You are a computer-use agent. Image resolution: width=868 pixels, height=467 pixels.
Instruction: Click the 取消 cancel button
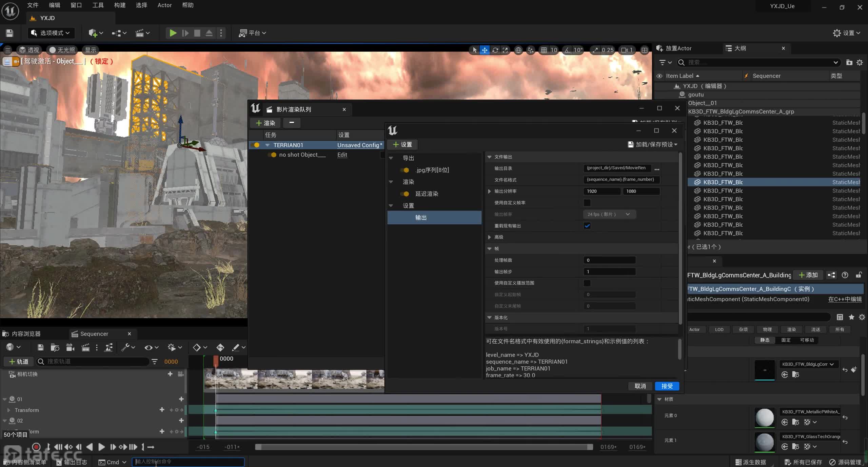[640, 386]
